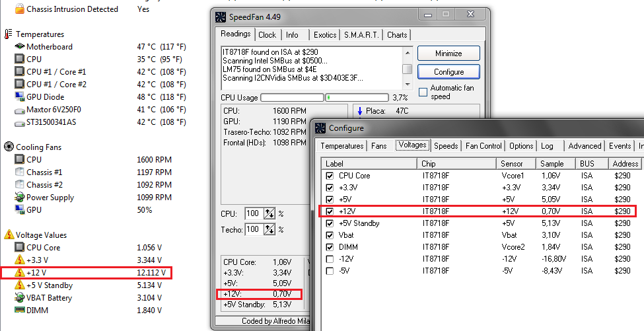Click the Configure window title icon
The width and height of the screenshot is (644, 331).
pos(320,128)
